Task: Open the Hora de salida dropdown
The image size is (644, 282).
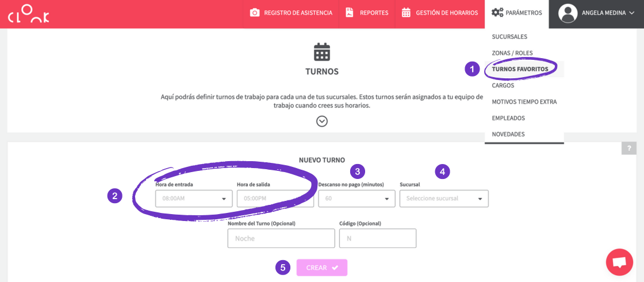Action: [275, 199]
